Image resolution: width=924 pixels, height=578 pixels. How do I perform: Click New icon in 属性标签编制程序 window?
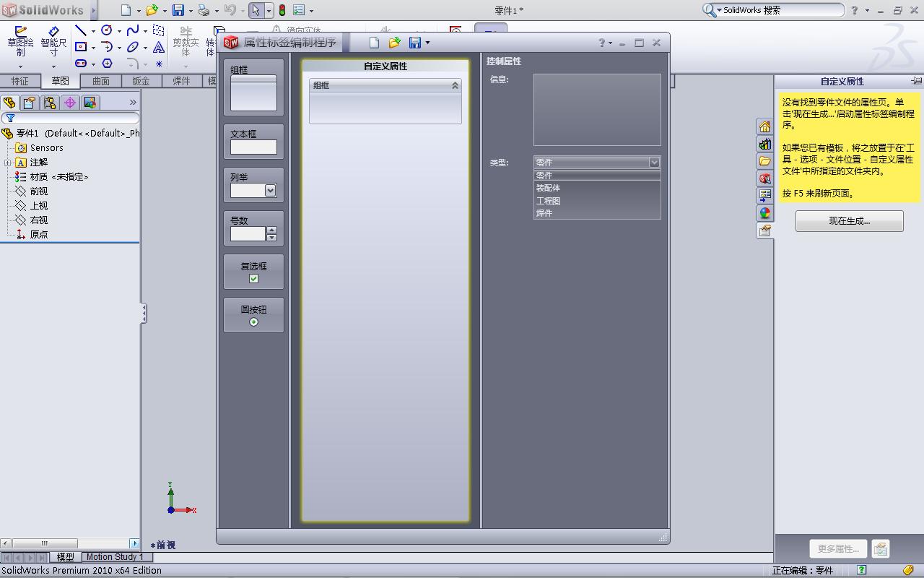coord(374,43)
